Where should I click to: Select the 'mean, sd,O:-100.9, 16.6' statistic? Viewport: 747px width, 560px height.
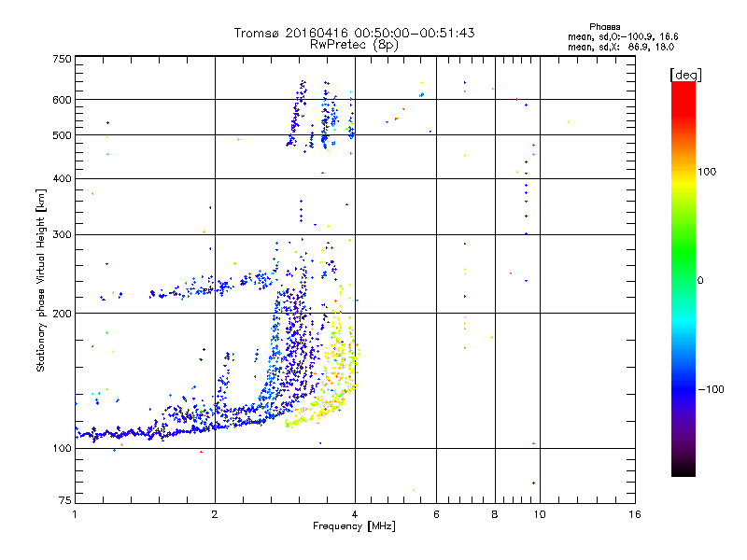pos(623,36)
